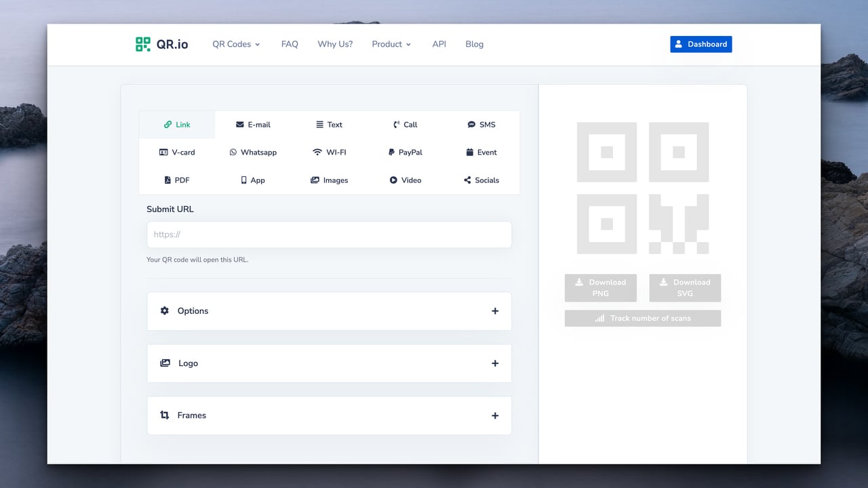Expand the Logo section
868x488 pixels.
329,363
